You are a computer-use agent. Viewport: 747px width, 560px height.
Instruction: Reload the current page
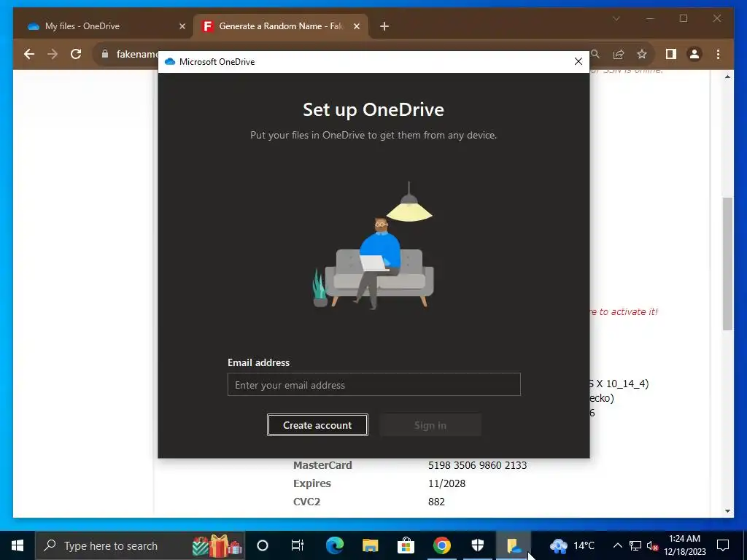pyautogui.click(x=76, y=54)
